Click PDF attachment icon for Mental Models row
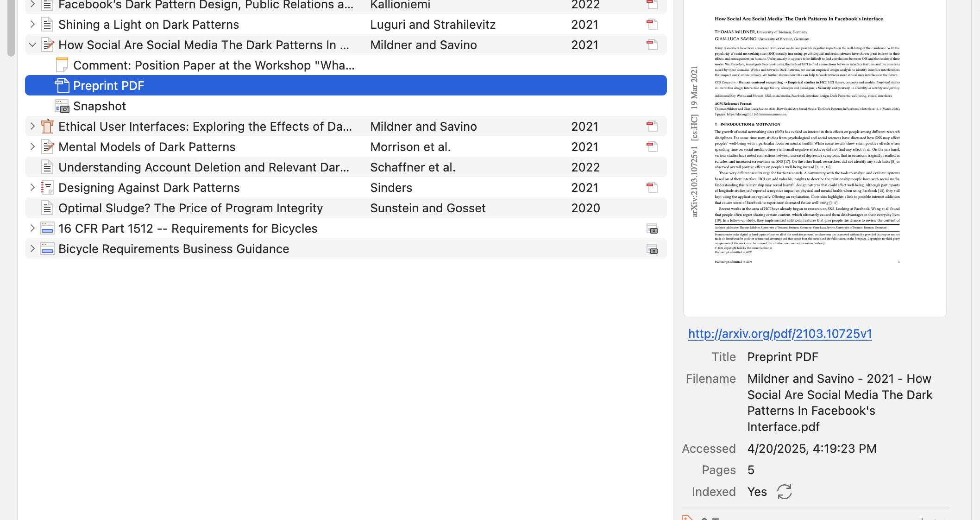Screen dimensions: 980x520 tap(652, 147)
